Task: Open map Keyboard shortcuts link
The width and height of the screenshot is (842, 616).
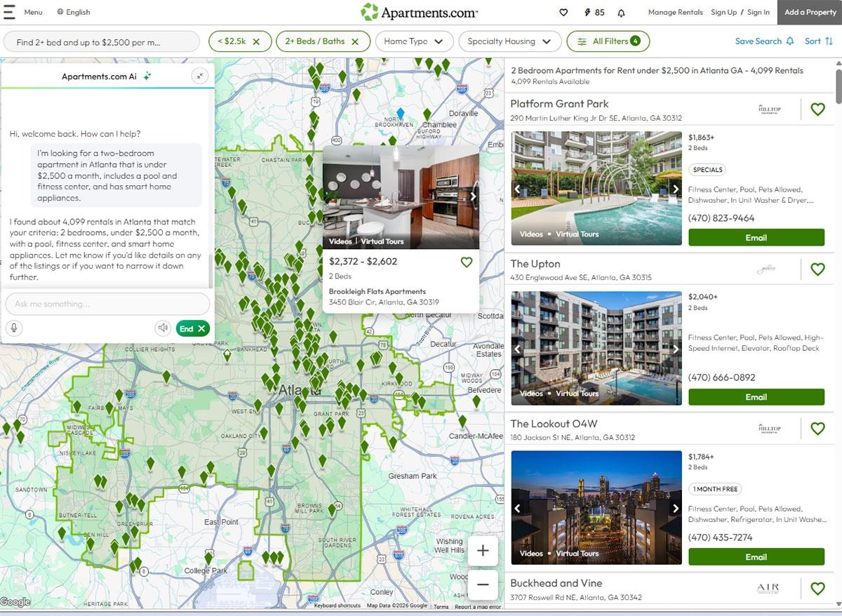Action: (338, 606)
